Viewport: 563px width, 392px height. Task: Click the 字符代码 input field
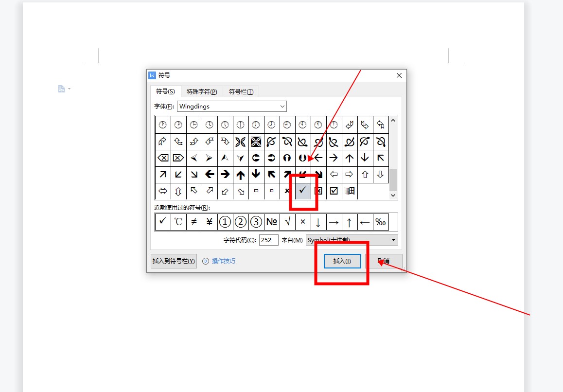click(268, 240)
